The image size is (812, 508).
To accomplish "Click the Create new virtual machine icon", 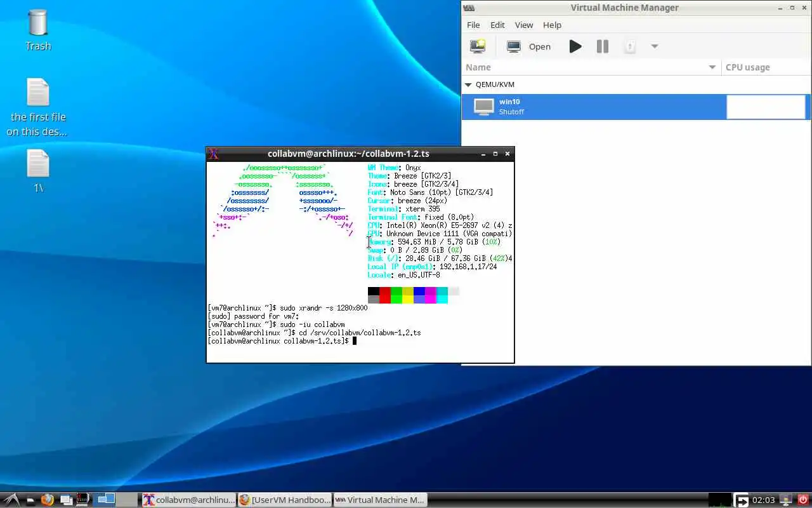I will pos(477,46).
